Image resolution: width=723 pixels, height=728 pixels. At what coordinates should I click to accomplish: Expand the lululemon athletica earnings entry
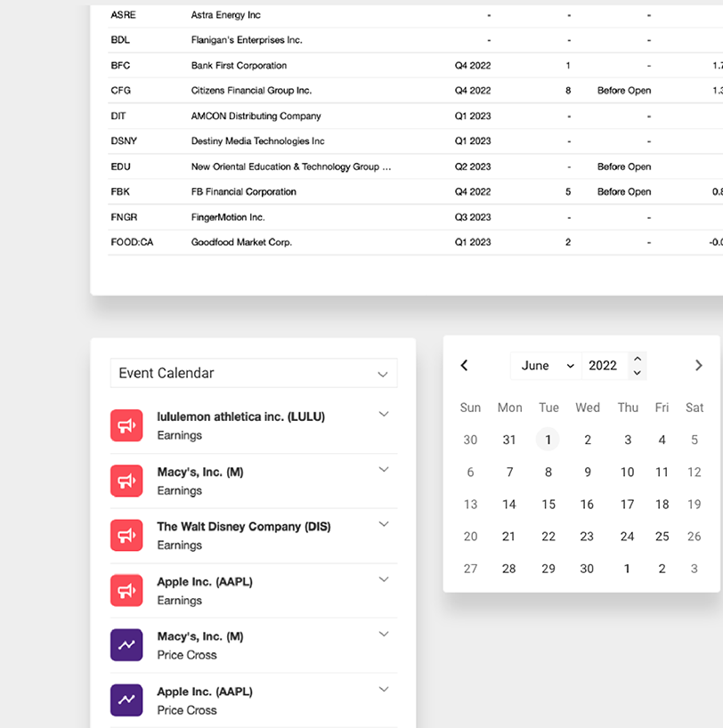pyautogui.click(x=384, y=415)
